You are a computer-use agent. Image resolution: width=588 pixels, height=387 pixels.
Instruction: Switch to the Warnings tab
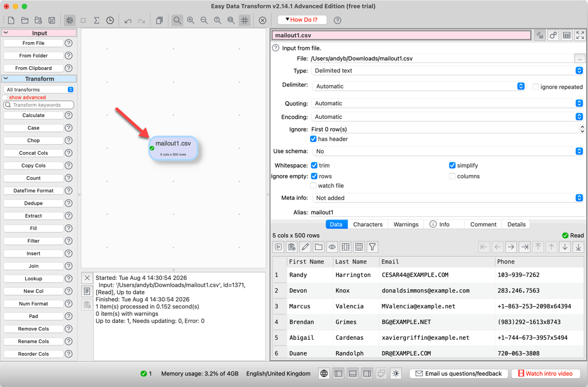[x=406, y=224]
